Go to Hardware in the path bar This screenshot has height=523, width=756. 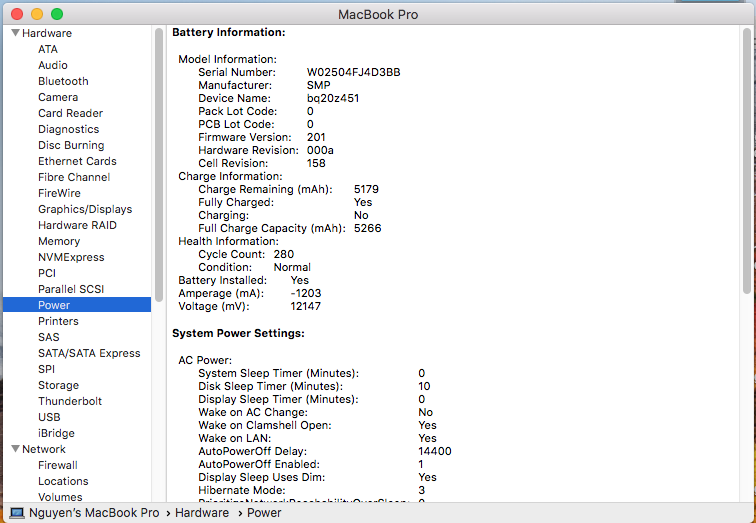202,512
